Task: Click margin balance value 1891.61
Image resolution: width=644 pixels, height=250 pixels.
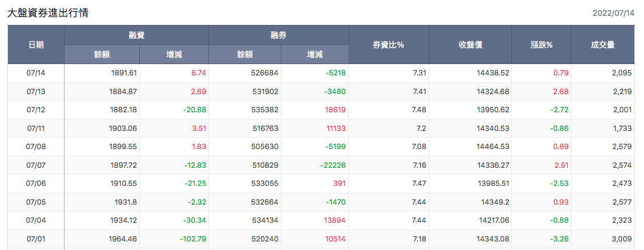Action: point(124,73)
